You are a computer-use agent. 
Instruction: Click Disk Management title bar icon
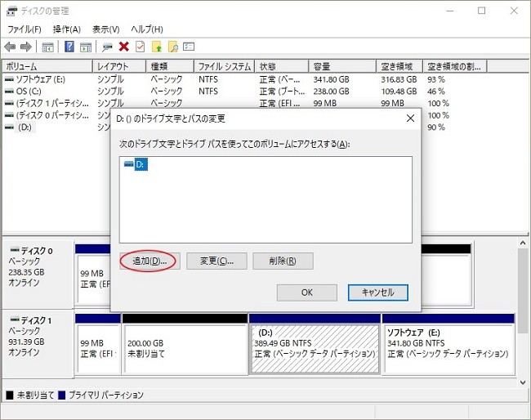click(x=12, y=11)
